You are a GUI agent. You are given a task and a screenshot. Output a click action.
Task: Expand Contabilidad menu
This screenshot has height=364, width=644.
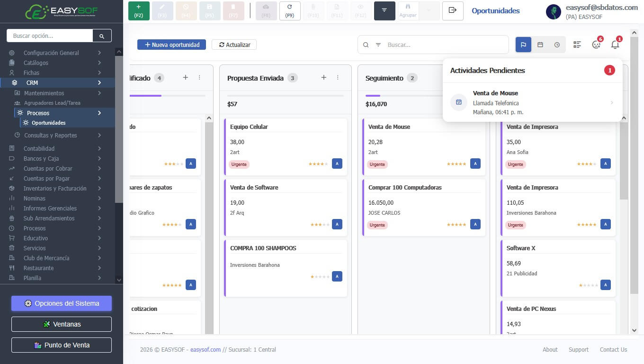coord(57,148)
